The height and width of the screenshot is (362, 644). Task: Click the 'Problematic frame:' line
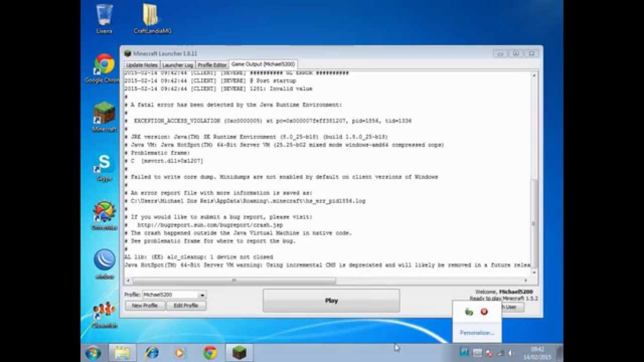click(x=157, y=153)
